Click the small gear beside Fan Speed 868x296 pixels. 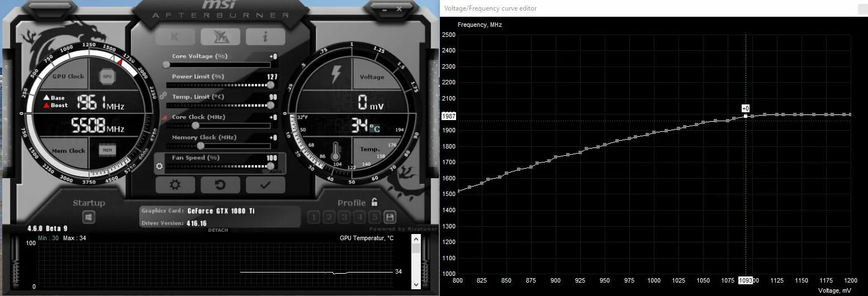click(x=159, y=166)
